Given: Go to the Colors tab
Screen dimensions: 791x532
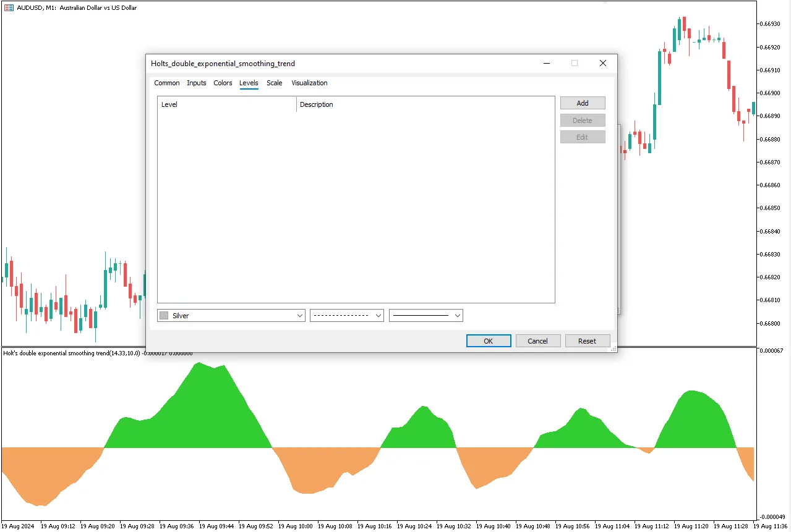Looking at the screenshot, I should tap(223, 83).
